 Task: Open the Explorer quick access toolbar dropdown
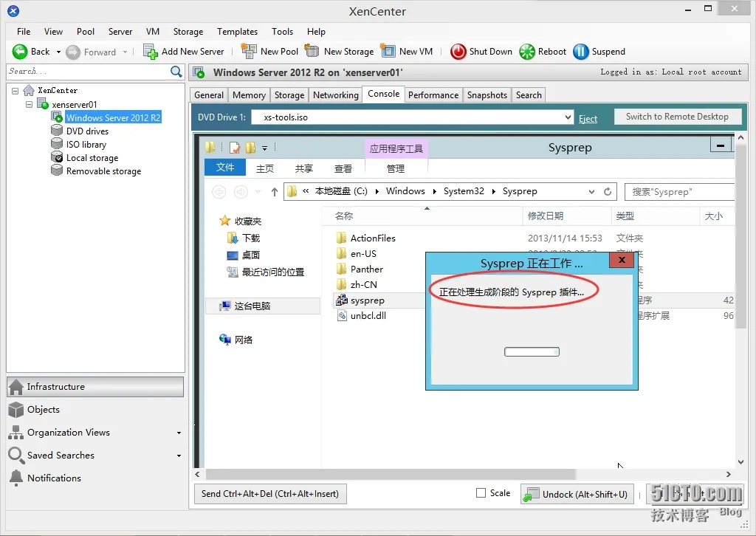tap(265, 148)
